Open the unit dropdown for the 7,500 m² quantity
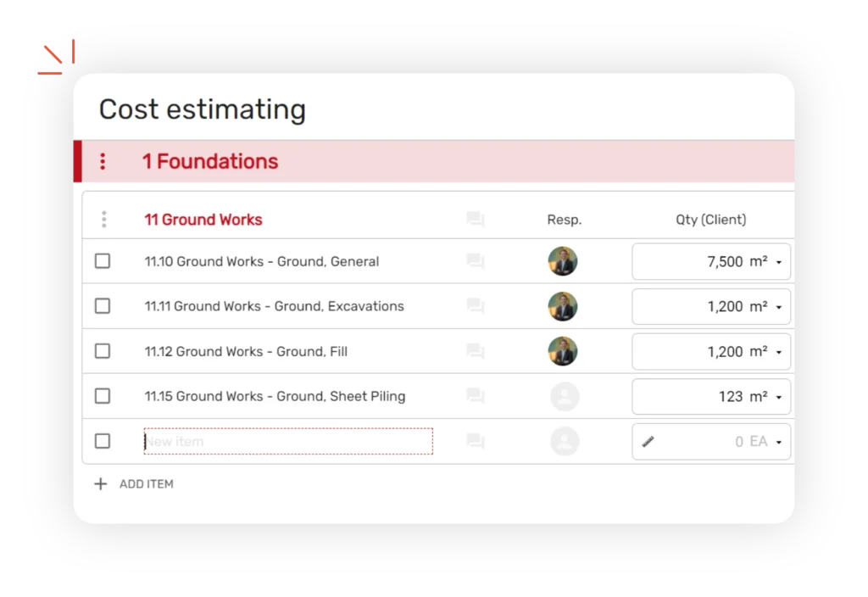The width and height of the screenshot is (868, 597). (778, 262)
